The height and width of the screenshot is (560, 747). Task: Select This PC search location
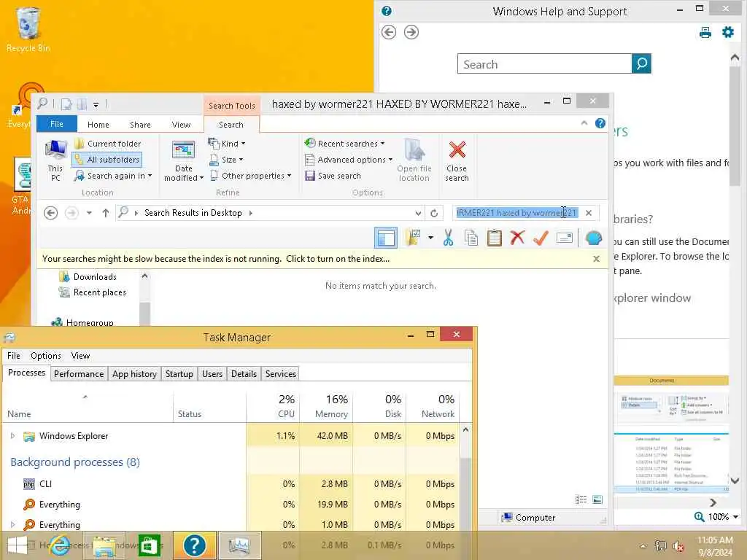coord(55,160)
